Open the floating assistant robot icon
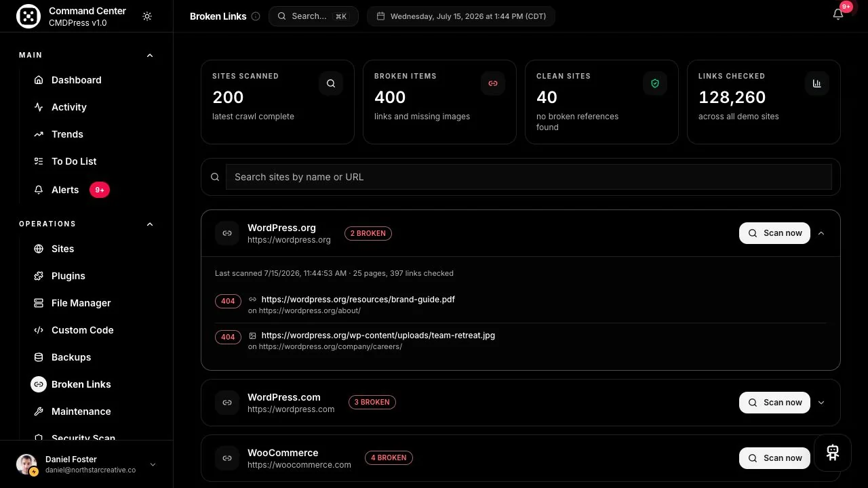Image resolution: width=868 pixels, height=488 pixels. (833, 453)
